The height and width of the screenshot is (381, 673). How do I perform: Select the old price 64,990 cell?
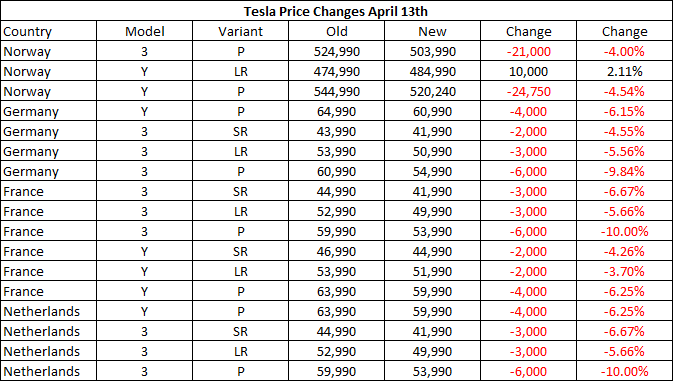(336, 111)
